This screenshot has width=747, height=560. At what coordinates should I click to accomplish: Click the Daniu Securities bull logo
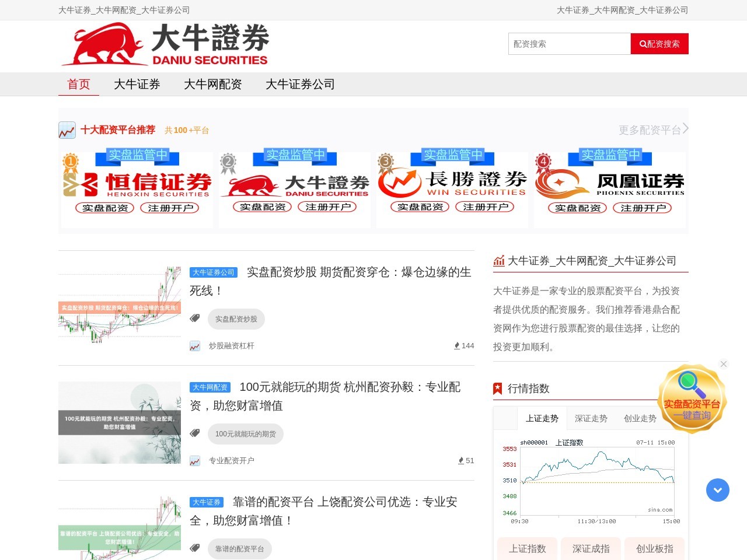[x=165, y=44]
